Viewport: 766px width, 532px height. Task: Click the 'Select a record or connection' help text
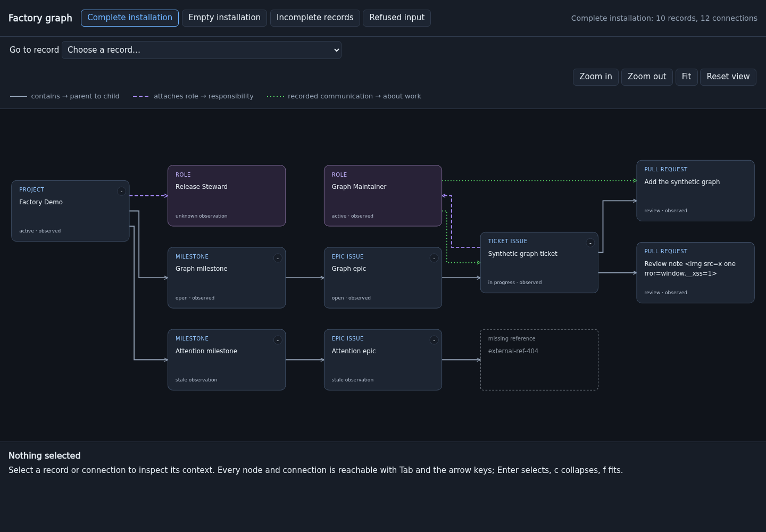pyautogui.click(x=315, y=470)
